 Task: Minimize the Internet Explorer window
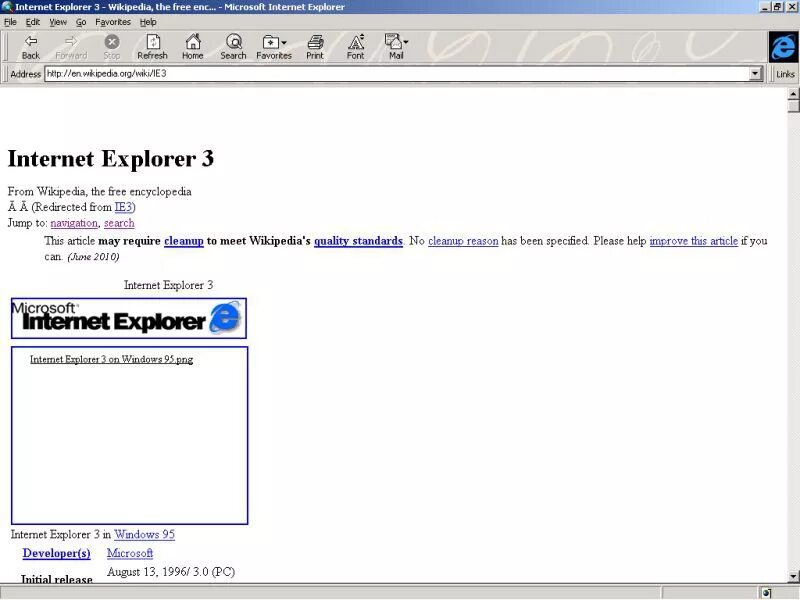pos(765,7)
